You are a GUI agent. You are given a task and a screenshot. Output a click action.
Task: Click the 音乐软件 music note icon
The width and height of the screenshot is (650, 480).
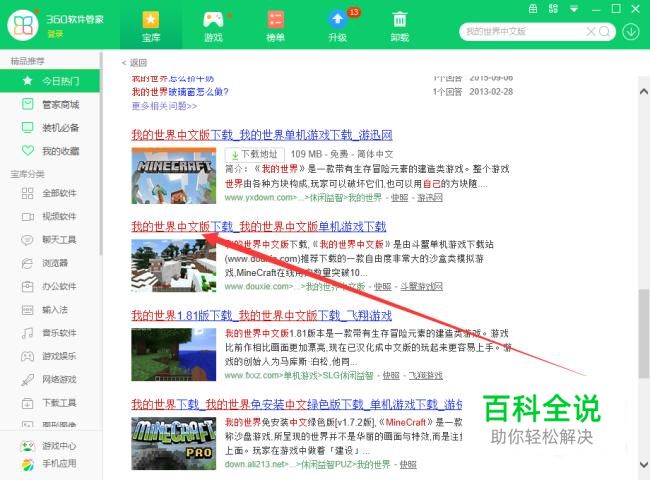[27, 333]
